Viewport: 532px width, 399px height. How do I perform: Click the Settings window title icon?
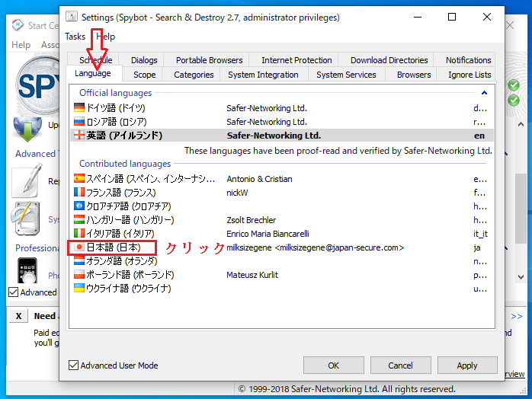click(71, 17)
